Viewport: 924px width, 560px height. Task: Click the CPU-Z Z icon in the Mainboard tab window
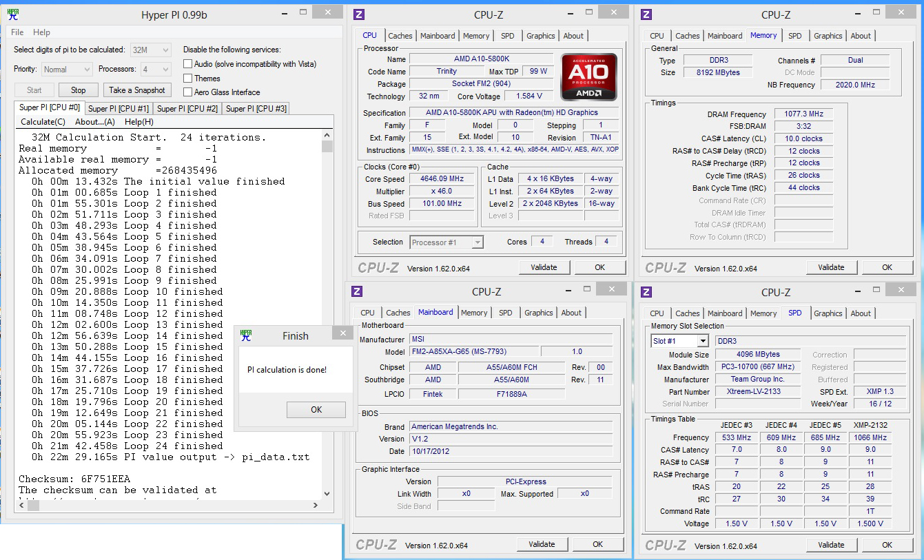point(357,291)
